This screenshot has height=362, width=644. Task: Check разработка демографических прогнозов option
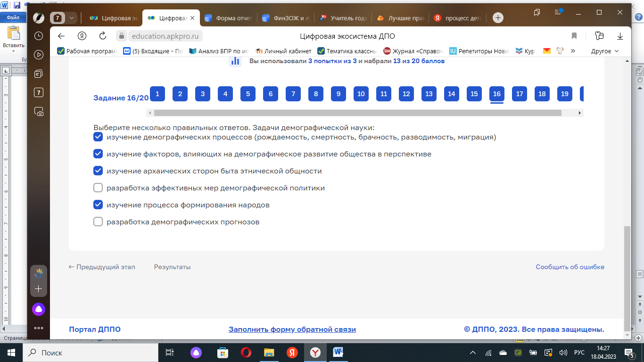point(98,222)
